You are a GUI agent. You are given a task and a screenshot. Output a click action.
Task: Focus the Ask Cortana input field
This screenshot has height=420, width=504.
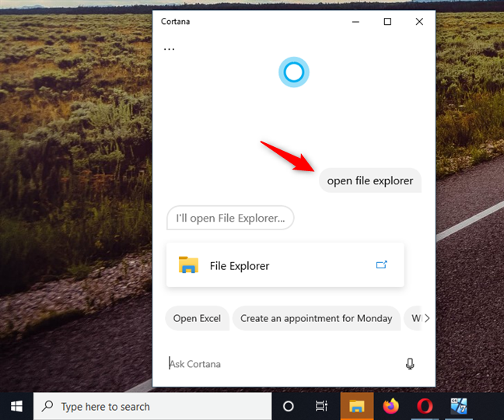click(x=283, y=364)
